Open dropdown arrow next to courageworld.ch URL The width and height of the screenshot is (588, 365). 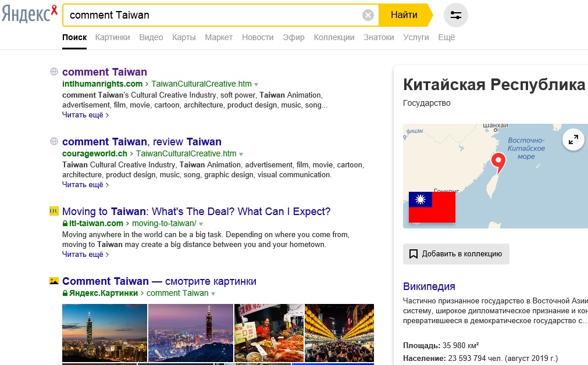coord(241,154)
